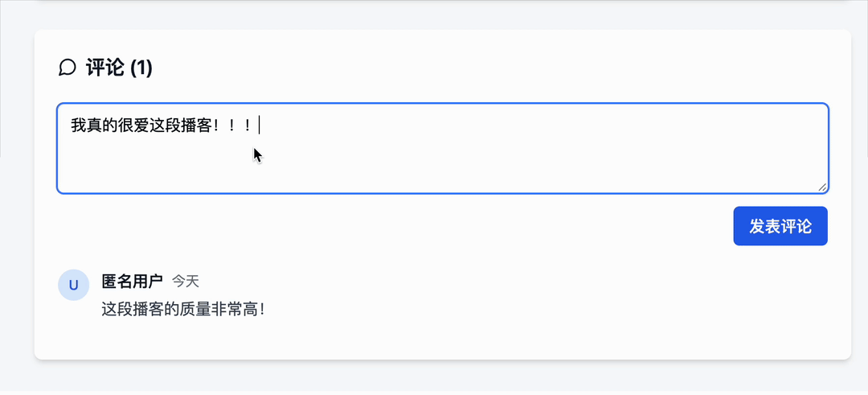Click blank card area left of 发表评论

[x=387, y=226]
